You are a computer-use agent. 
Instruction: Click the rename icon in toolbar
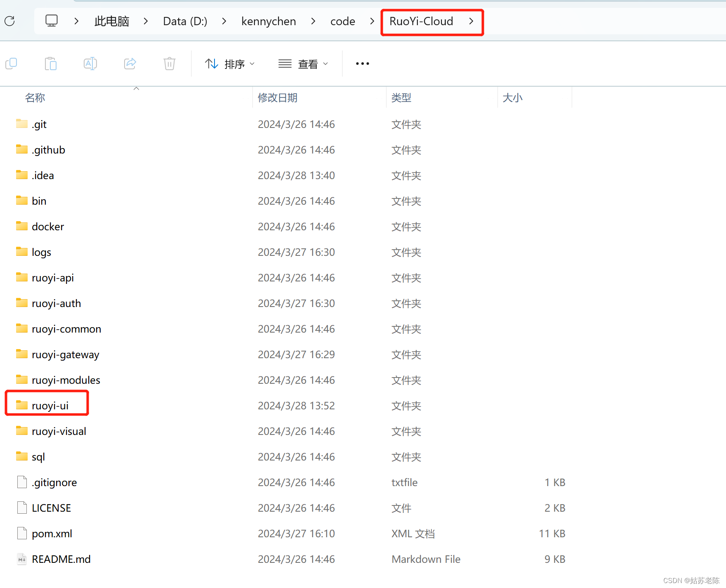90,64
